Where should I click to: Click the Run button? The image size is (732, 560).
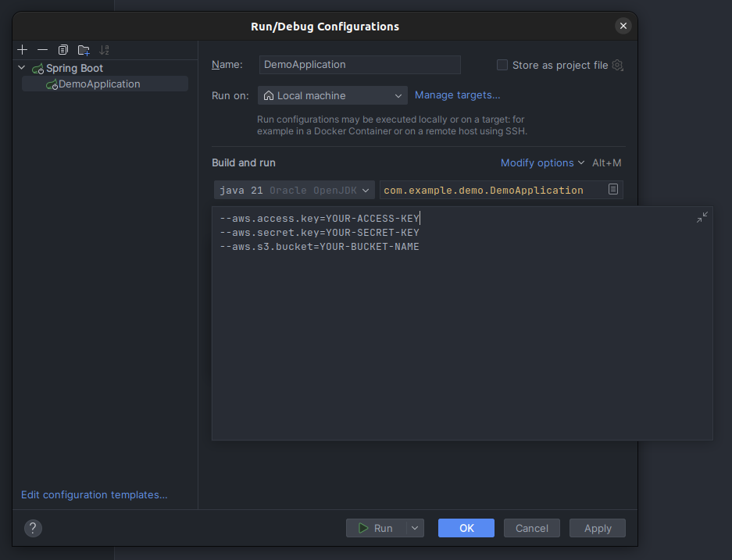(x=377, y=528)
